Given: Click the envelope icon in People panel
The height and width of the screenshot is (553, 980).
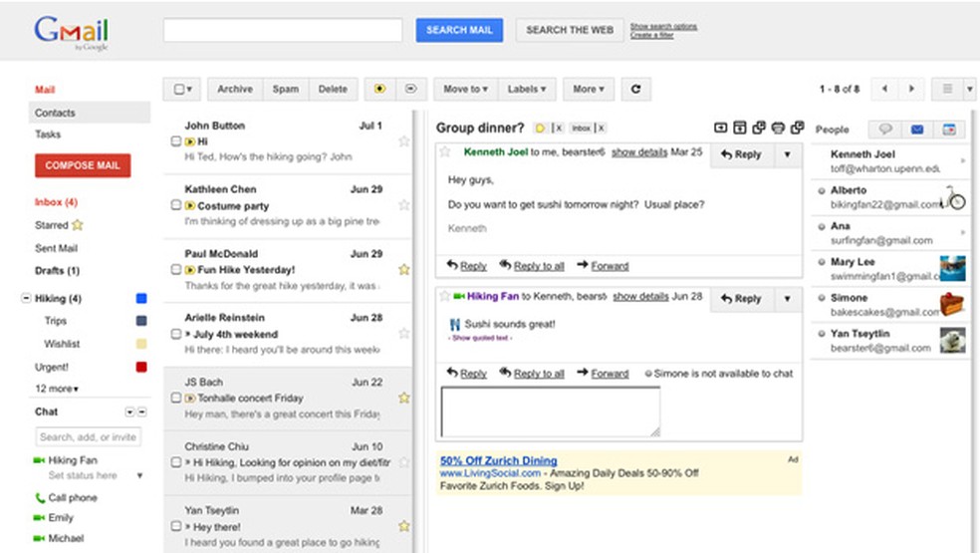Looking at the screenshot, I should point(916,129).
